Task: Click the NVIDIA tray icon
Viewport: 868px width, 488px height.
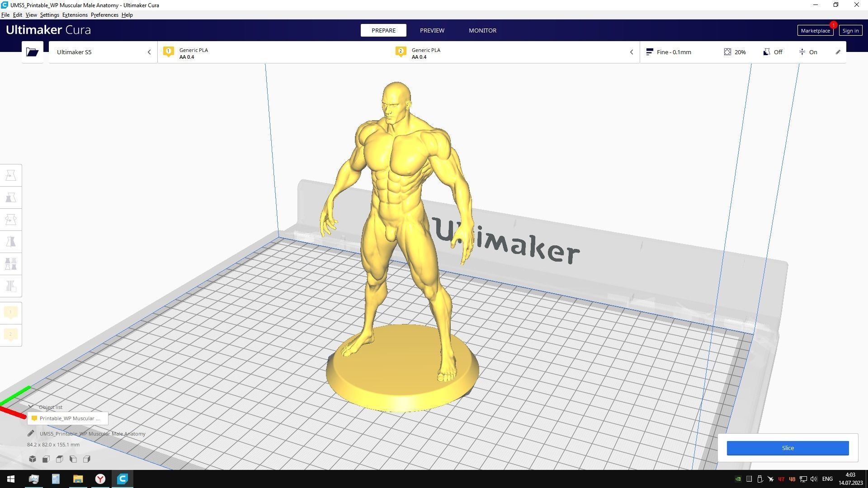Action: [x=738, y=479]
